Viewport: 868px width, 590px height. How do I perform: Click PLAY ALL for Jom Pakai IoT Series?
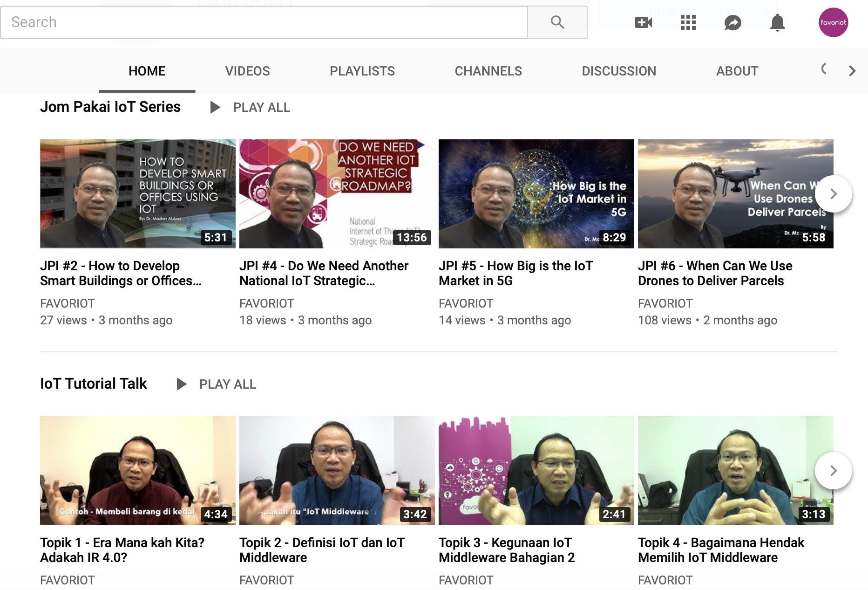click(261, 107)
